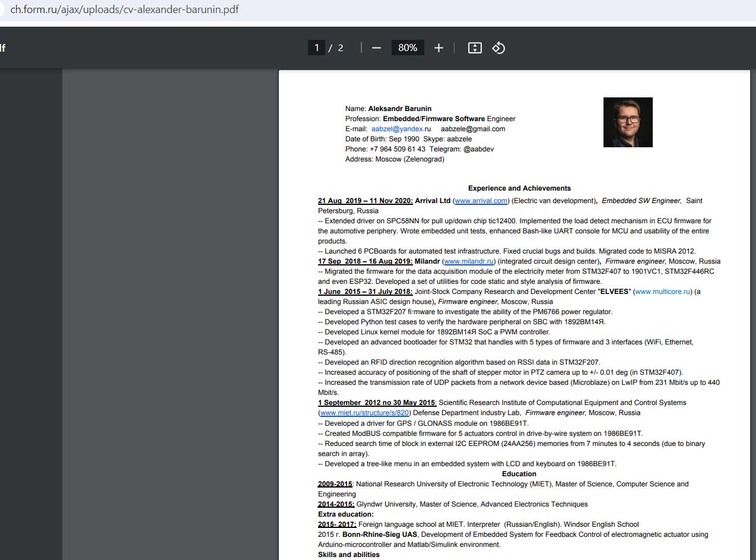Click the "@aabdev" Telegram handle
Viewport: 756px width, 560px height.
478,149
